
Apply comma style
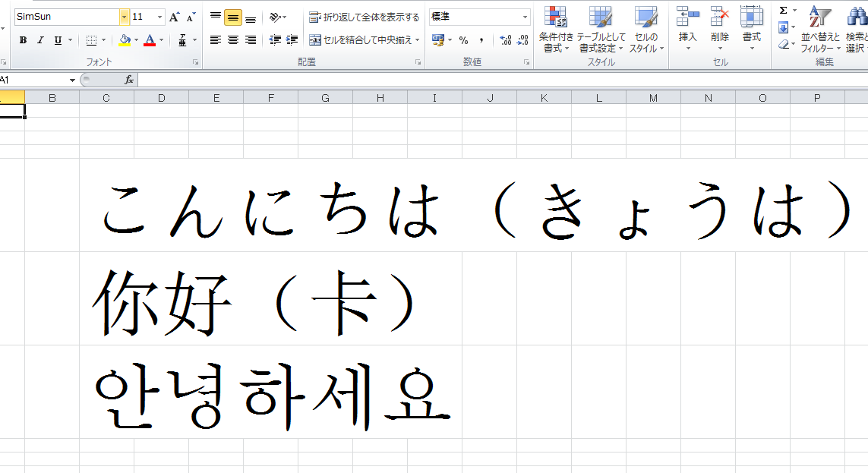click(x=481, y=39)
